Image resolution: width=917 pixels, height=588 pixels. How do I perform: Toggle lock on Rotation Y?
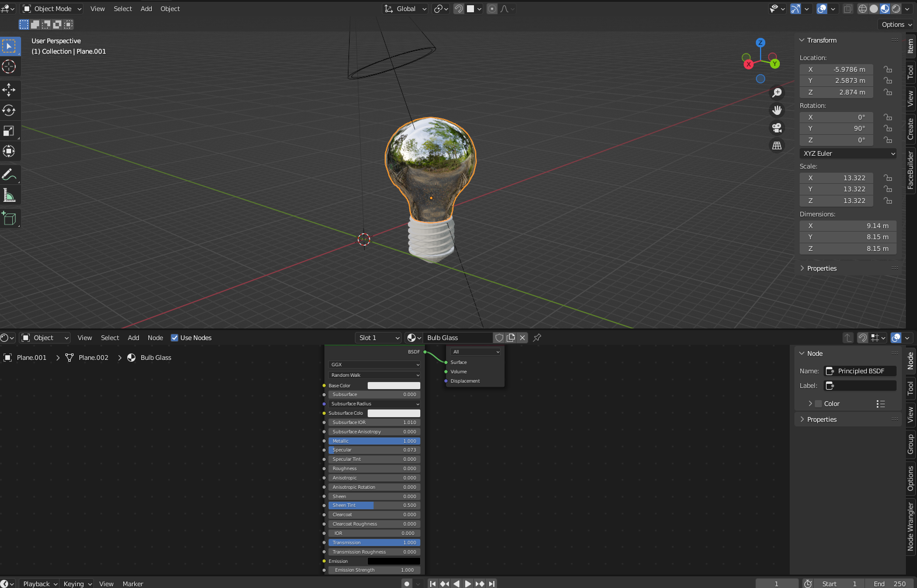point(888,128)
